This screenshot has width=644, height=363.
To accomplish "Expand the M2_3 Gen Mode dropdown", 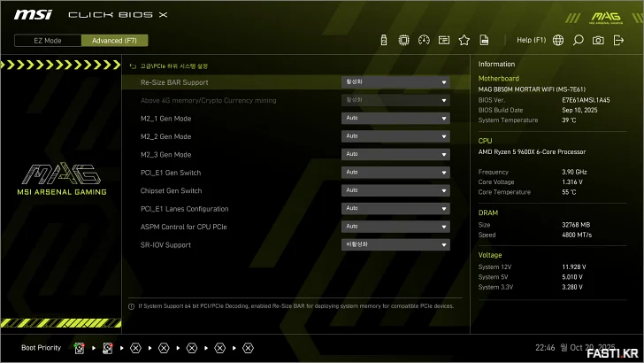I will click(x=395, y=155).
